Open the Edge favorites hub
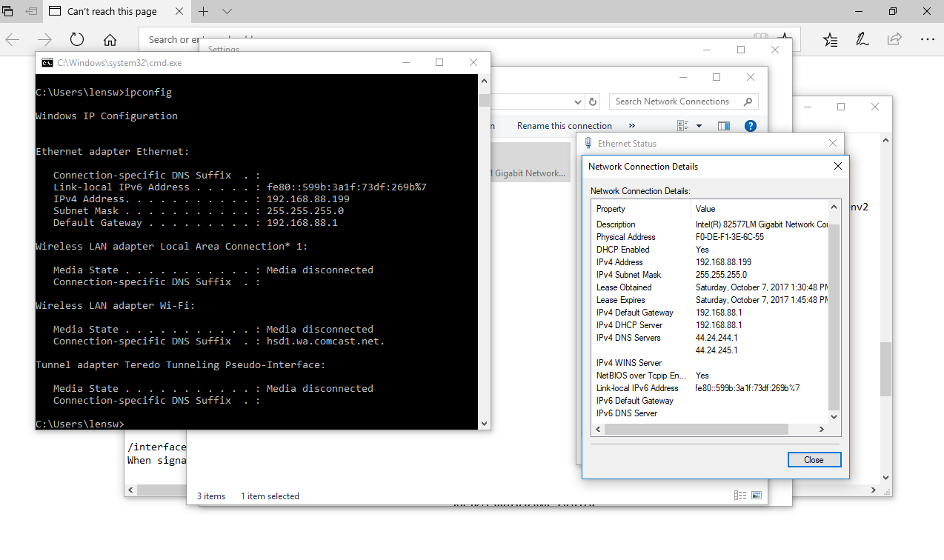This screenshot has height=560, width=944. tap(830, 40)
